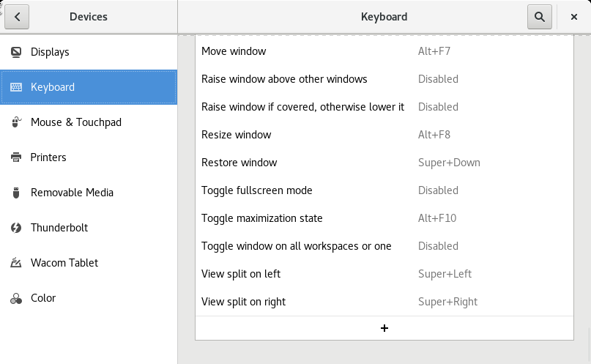
Task: Click the back arrow button in header
Action: point(17,17)
